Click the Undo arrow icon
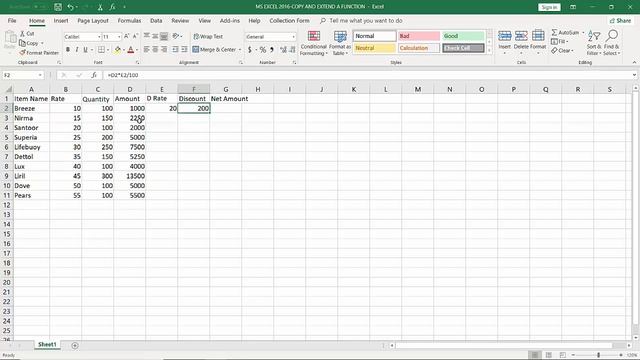This screenshot has height=360, width=640. click(71, 7)
